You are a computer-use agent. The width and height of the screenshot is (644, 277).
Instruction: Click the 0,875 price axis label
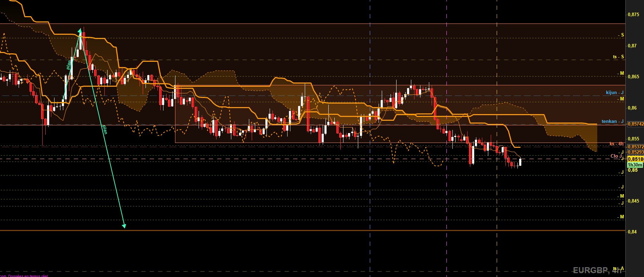coord(633,14)
